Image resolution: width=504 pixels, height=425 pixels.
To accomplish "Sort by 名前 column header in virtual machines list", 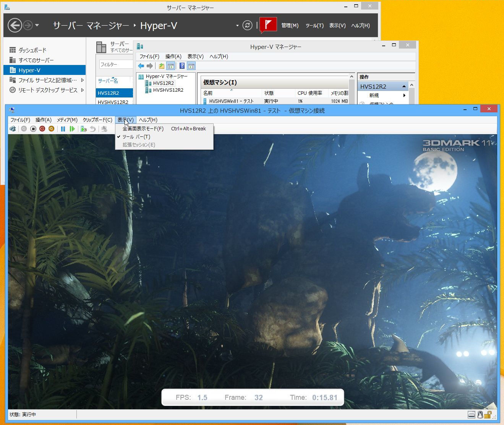I will tap(232, 93).
